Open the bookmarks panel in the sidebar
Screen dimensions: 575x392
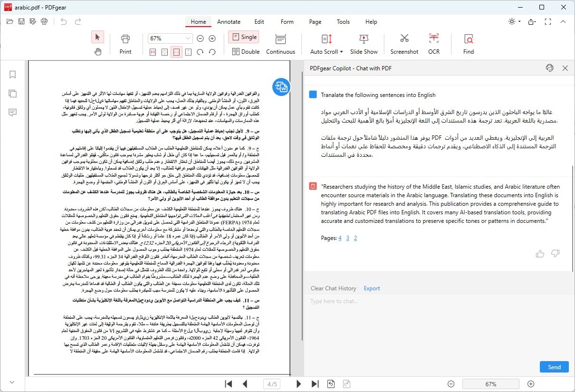[12, 74]
